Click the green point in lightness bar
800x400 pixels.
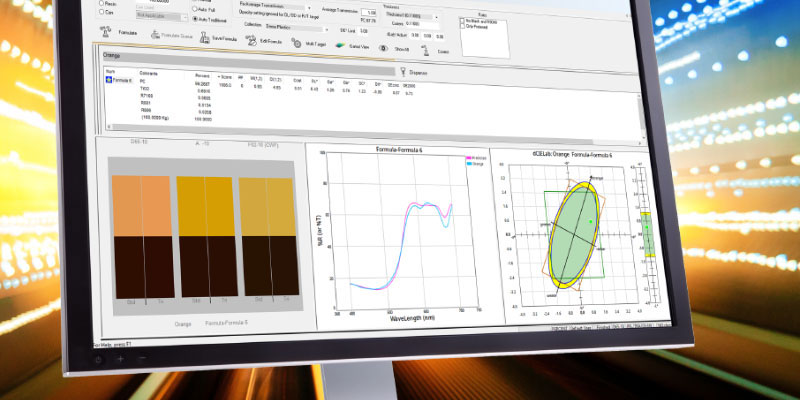(x=647, y=227)
